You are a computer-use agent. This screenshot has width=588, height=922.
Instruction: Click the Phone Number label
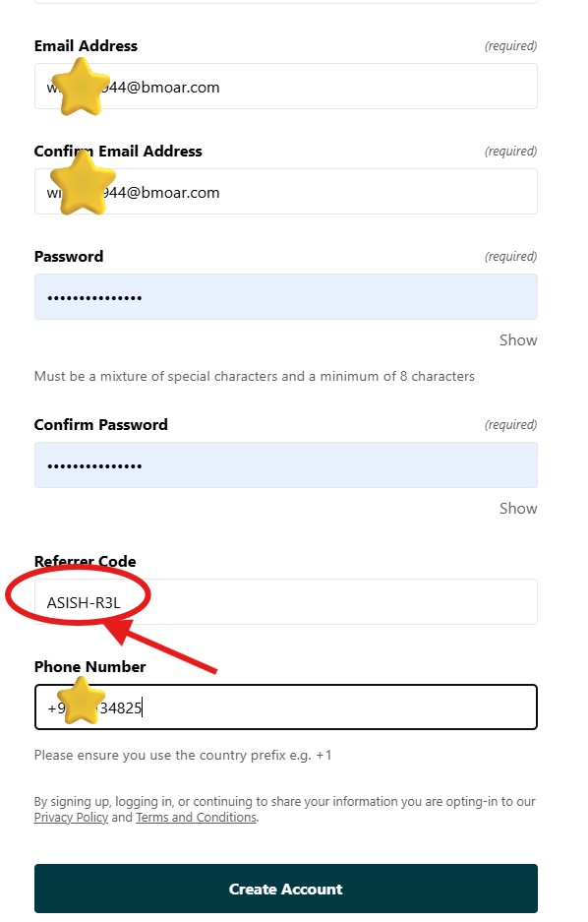(x=89, y=666)
